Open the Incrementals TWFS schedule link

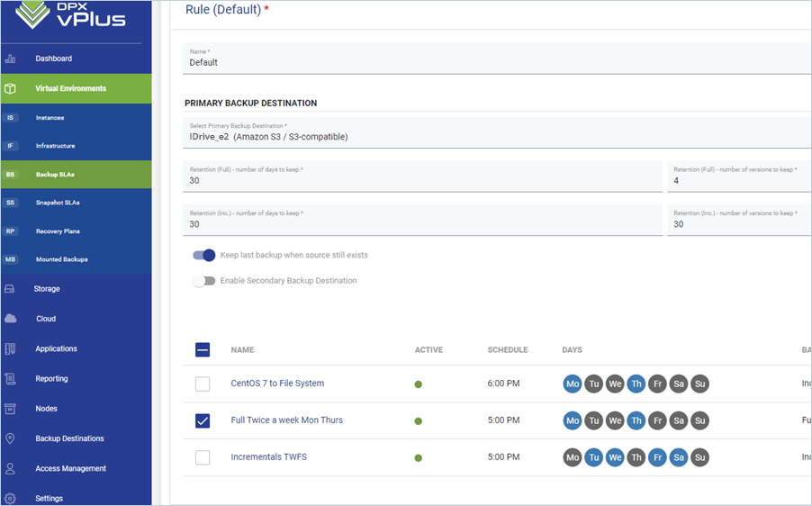pos(268,457)
